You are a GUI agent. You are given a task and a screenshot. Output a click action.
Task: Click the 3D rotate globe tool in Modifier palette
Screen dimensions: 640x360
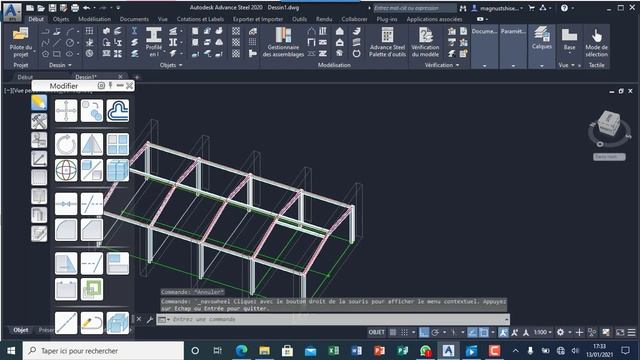(66, 170)
